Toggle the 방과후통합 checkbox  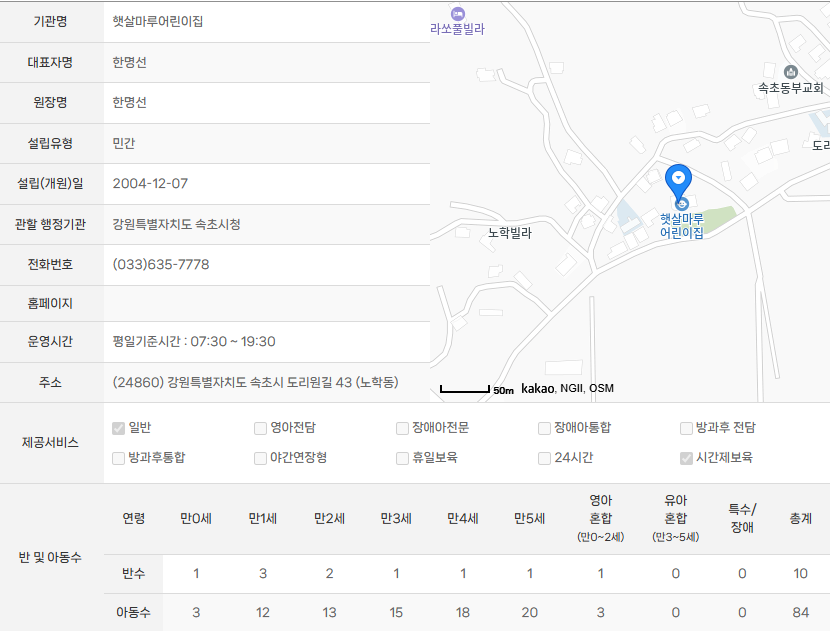click(x=118, y=458)
